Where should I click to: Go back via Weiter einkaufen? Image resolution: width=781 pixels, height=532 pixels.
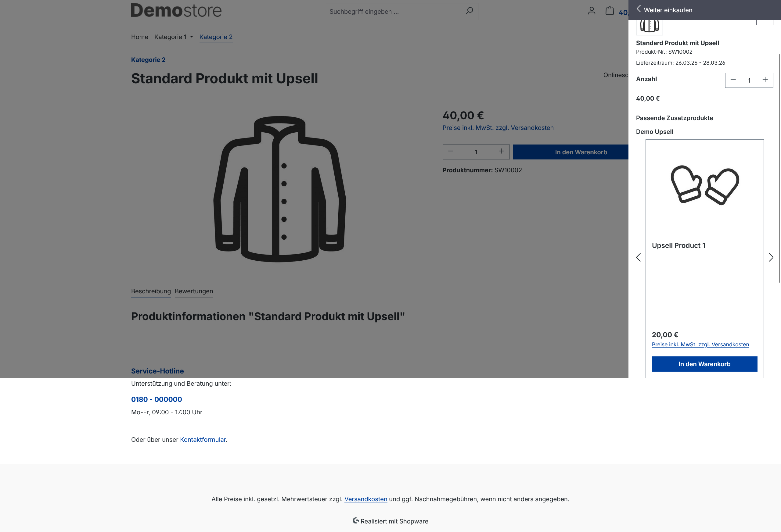click(x=664, y=10)
